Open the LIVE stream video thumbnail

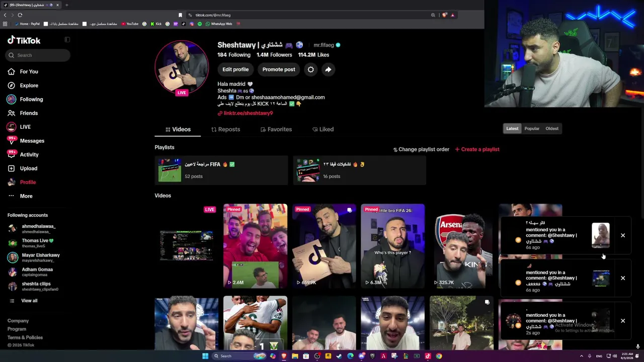(x=186, y=246)
